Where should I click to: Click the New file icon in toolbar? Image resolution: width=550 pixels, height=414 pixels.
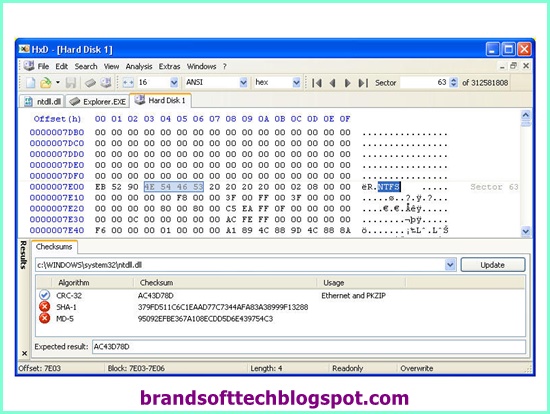click(30, 83)
